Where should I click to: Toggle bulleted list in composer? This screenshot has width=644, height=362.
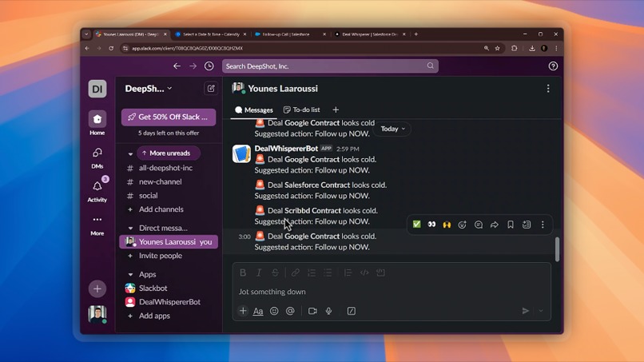click(328, 272)
